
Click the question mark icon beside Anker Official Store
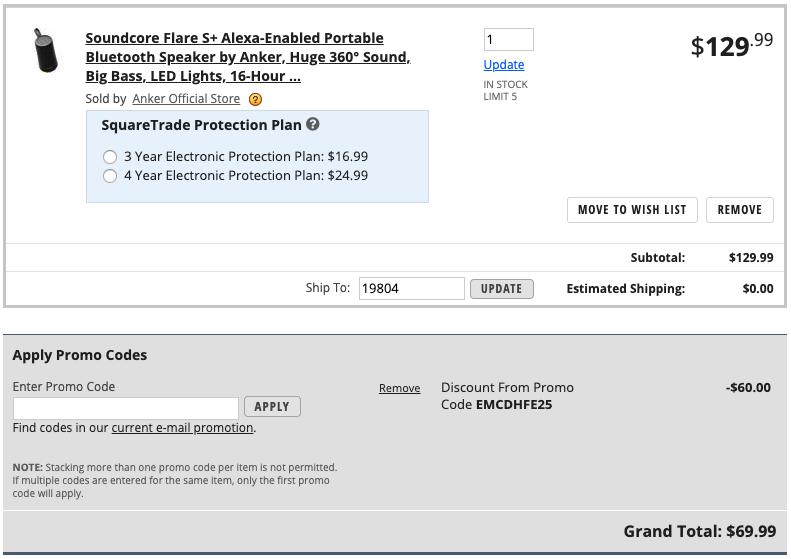point(255,99)
